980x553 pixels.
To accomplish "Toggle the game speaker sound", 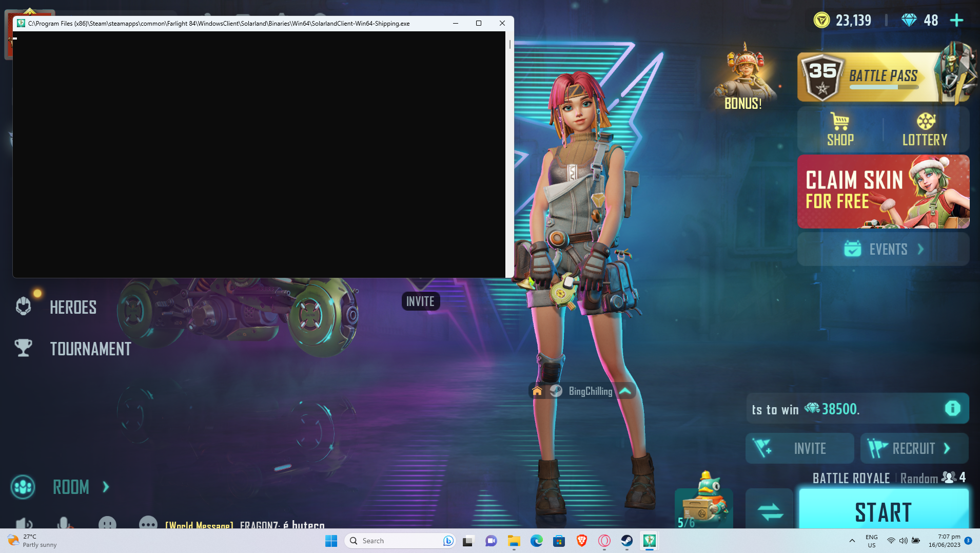I will (x=23, y=524).
